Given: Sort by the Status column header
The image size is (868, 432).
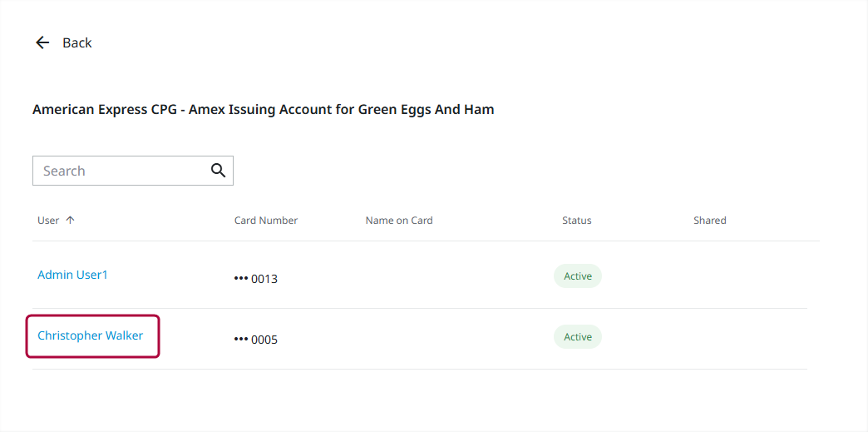Looking at the screenshot, I should pos(577,221).
